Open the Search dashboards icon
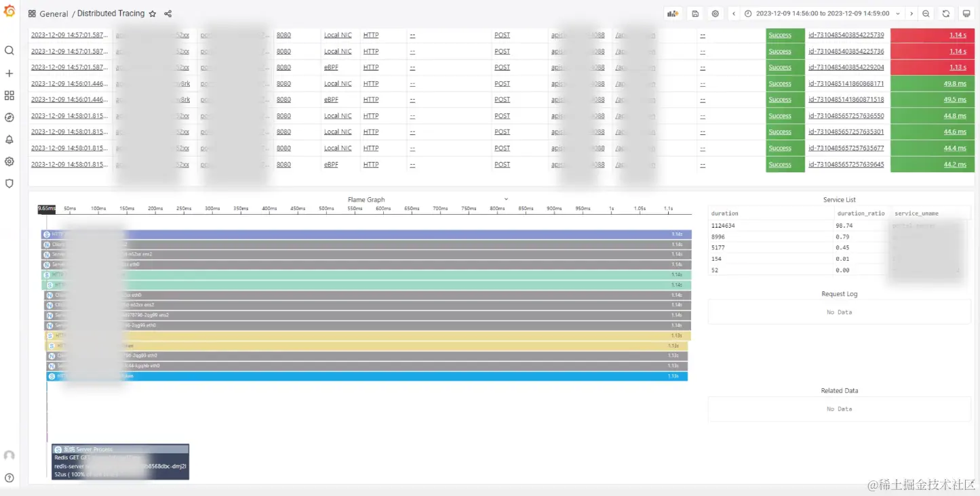980x496 pixels. pos(9,49)
